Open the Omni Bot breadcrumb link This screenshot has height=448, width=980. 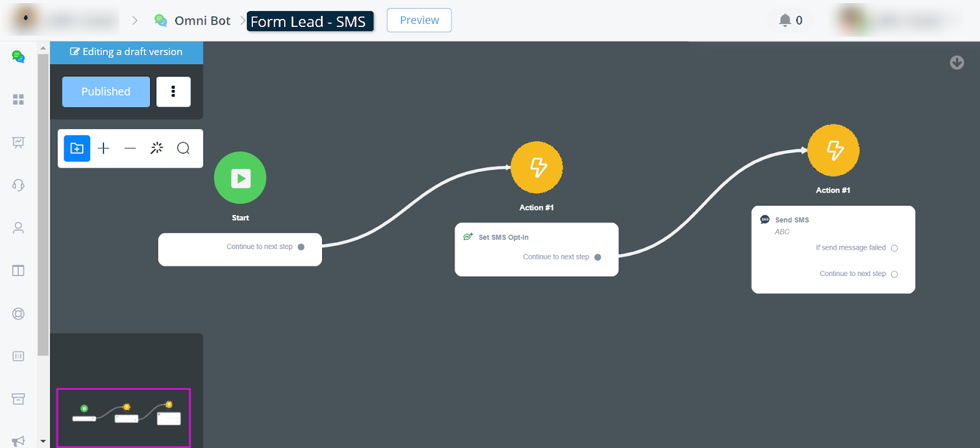[x=202, y=21]
